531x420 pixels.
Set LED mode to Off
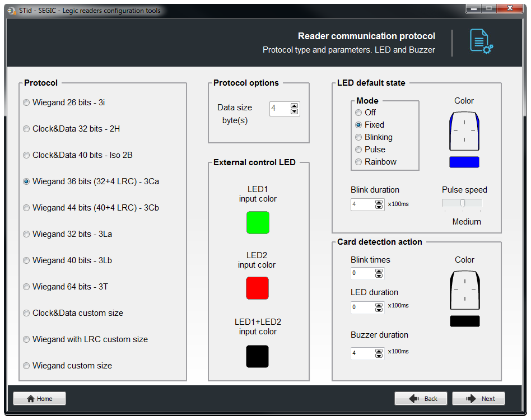[x=365, y=113]
